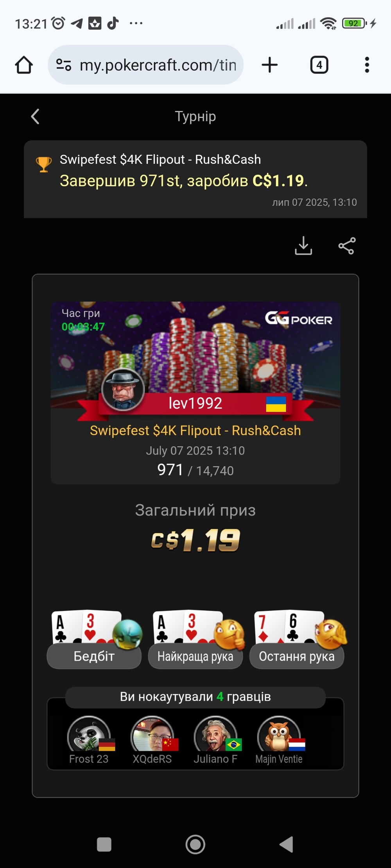Download the tournament result image
The height and width of the screenshot is (868, 391).
[303, 246]
